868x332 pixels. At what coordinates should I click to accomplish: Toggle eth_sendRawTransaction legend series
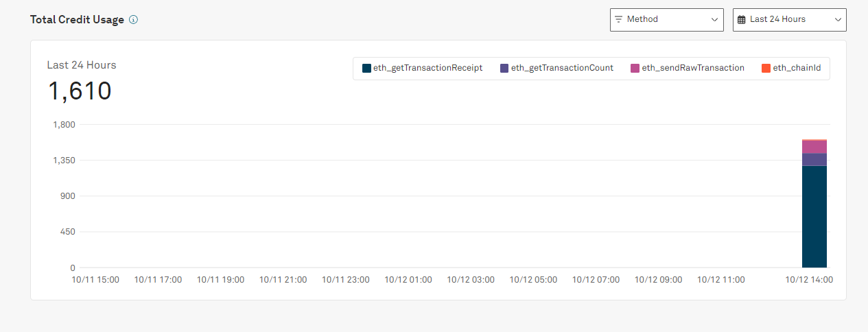688,68
